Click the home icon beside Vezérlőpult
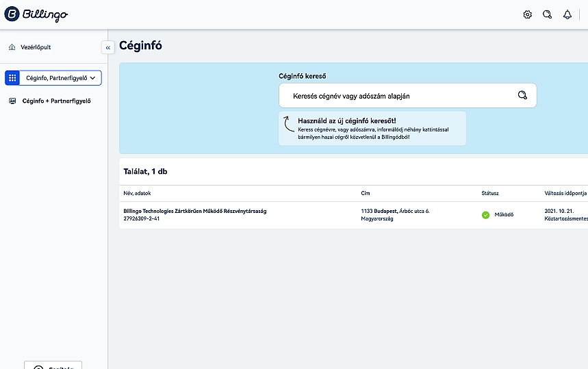The width and height of the screenshot is (588, 369). coord(12,47)
